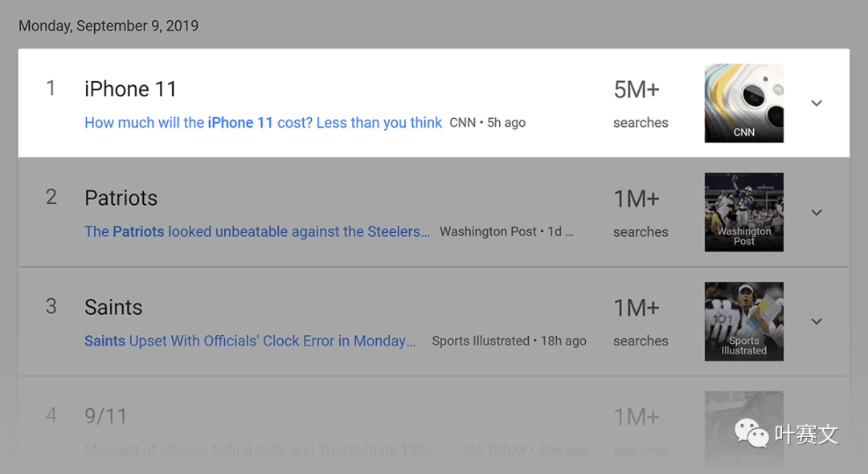Open 'Saints Upset With Officials' Clock Error' link
Image resolution: width=868 pixels, height=474 pixels.
[250, 341]
